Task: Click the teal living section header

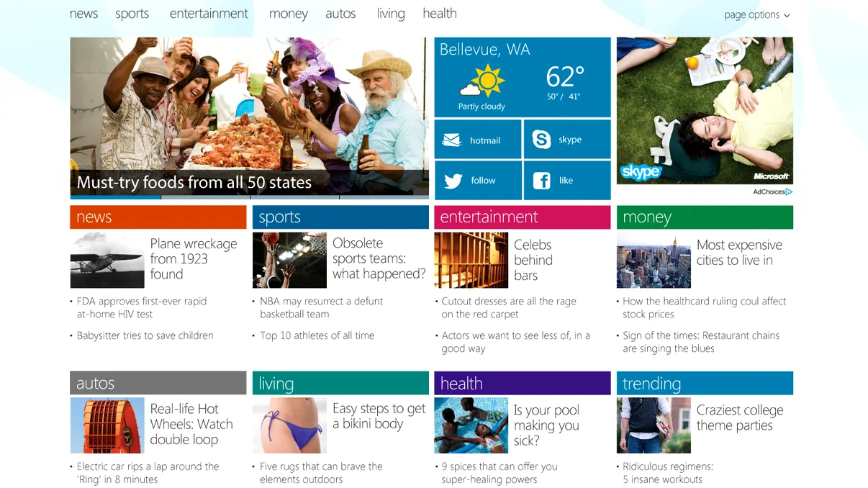Action: click(340, 383)
